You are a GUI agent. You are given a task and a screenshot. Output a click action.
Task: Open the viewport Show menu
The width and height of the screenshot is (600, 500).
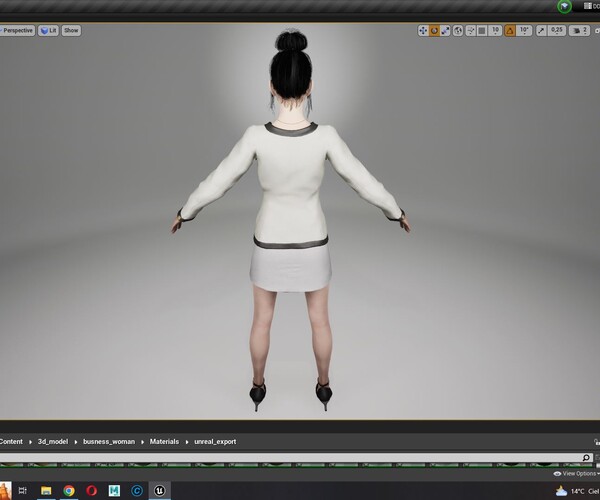point(71,31)
